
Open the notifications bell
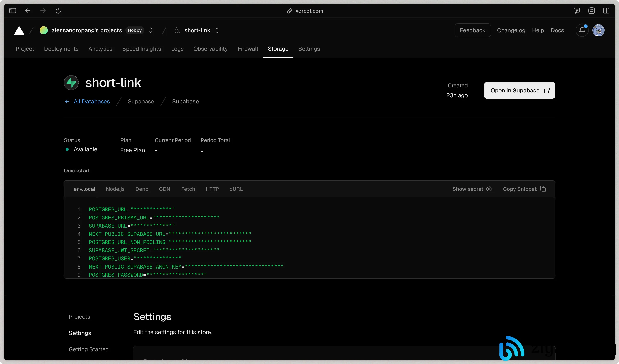pos(582,30)
